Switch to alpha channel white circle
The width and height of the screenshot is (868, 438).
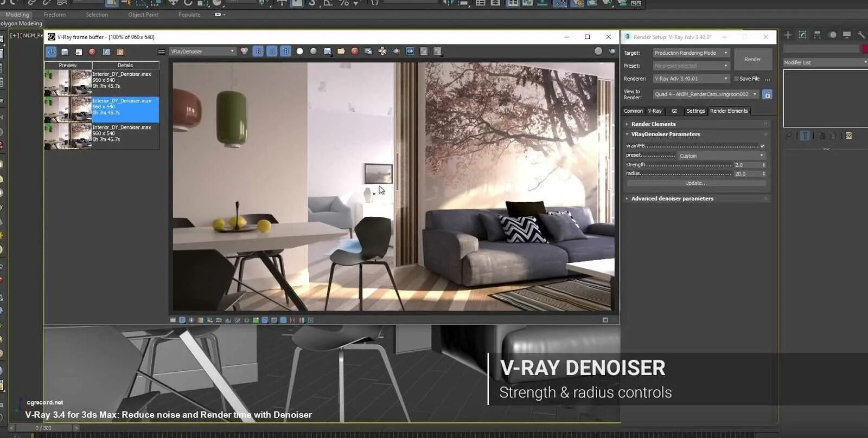[299, 51]
